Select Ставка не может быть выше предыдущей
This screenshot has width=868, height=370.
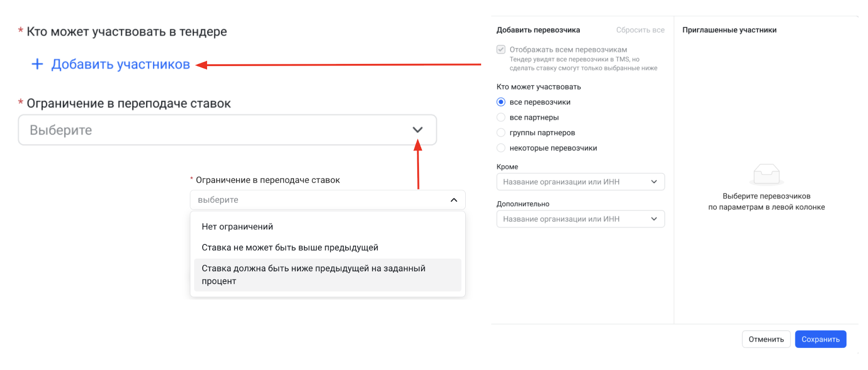click(290, 248)
